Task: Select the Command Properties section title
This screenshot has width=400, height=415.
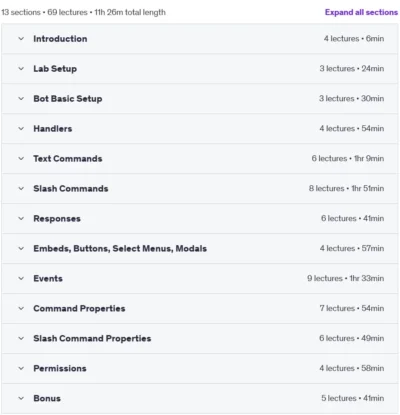Action: click(x=79, y=309)
